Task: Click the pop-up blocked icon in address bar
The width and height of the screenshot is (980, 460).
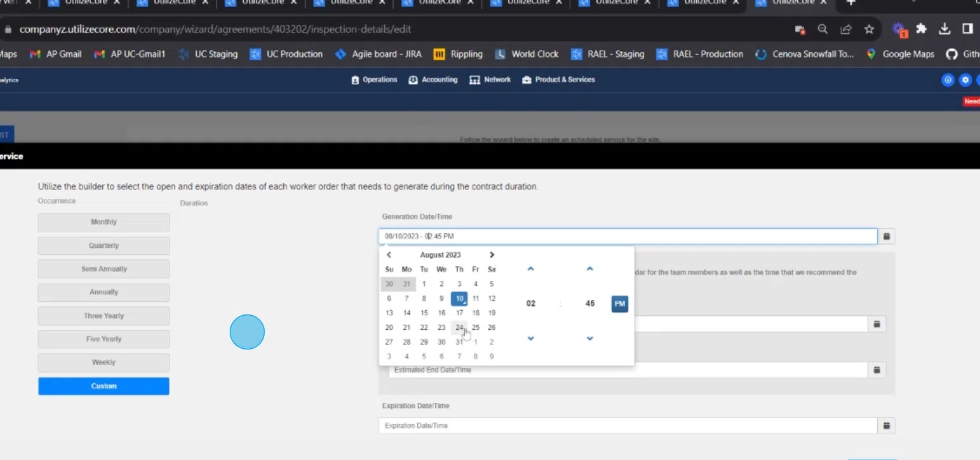Action: tap(800, 29)
